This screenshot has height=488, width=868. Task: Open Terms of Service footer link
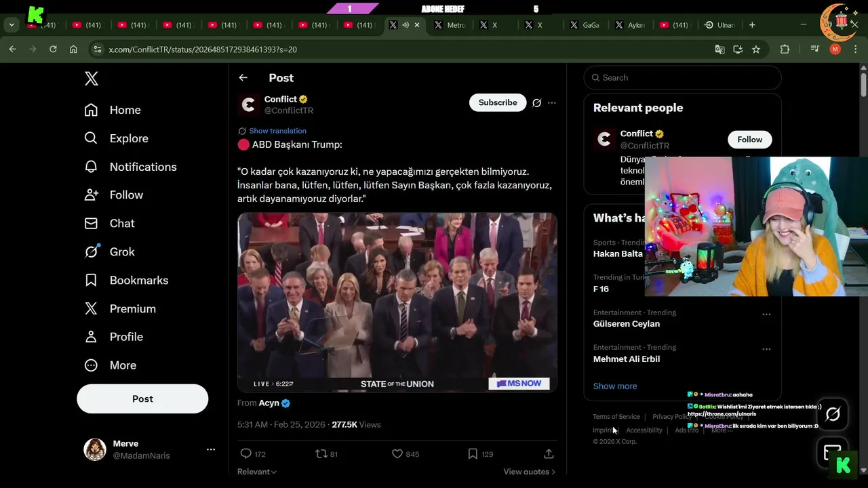(616, 417)
